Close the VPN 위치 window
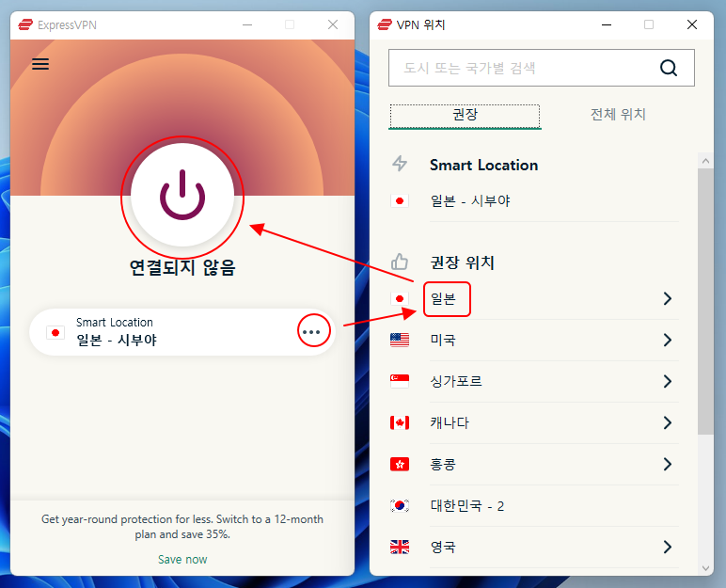Screen dimensions: 726x588 [692, 24]
